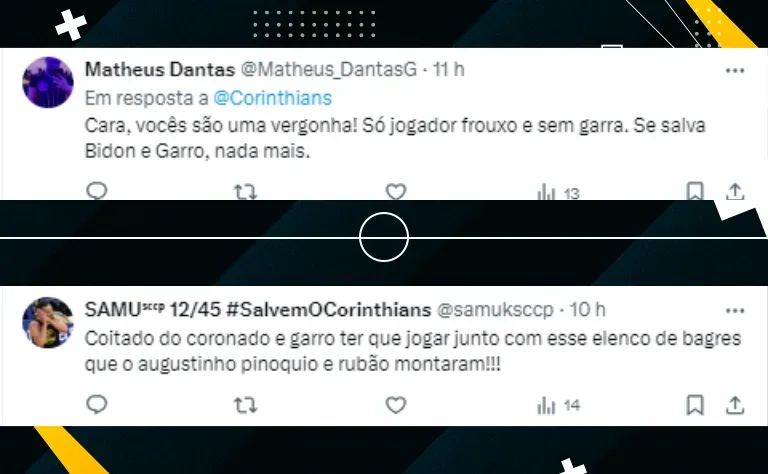This screenshot has width=768, height=474.
Task: Retweet Matheus Dantas post
Action: [245, 191]
